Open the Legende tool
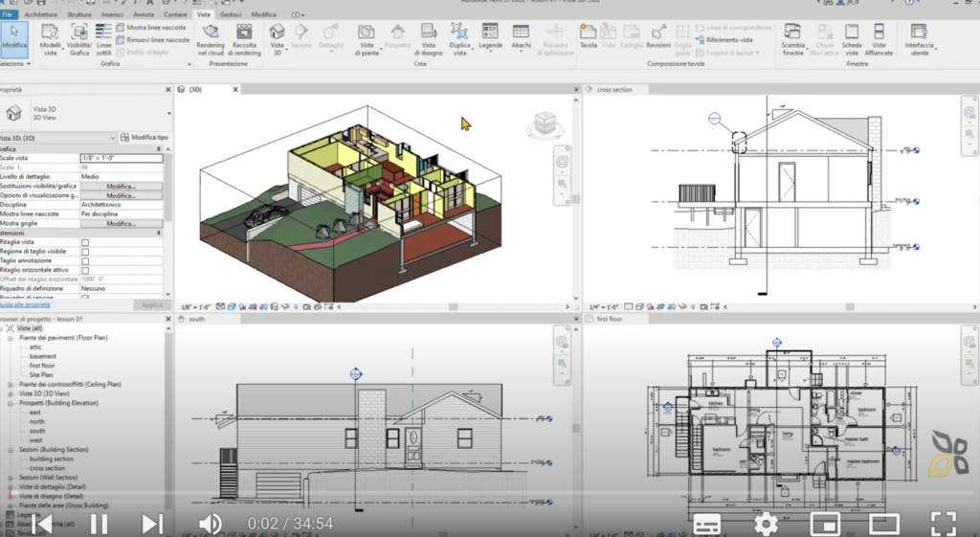980x537 pixels. click(490, 36)
